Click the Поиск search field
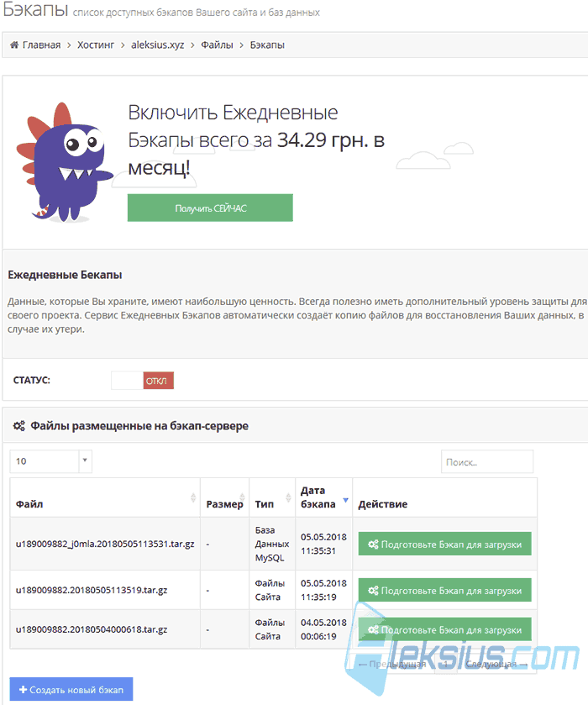588x705 pixels. pyautogui.click(x=487, y=462)
